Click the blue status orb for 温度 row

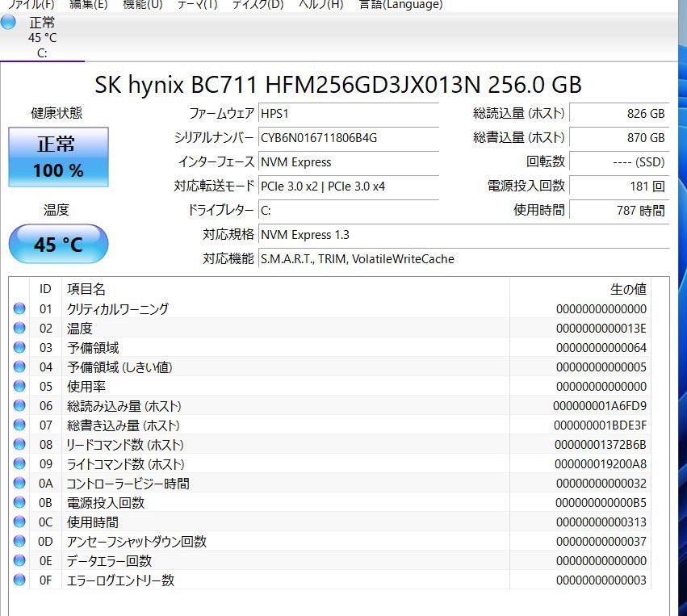click(20, 329)
